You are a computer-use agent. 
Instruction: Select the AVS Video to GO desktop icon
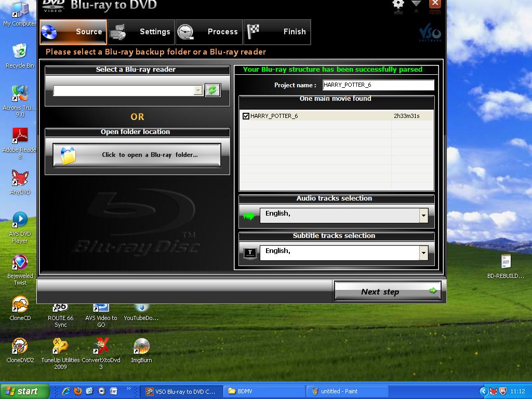pyautogui.click(x=101, y=315)
